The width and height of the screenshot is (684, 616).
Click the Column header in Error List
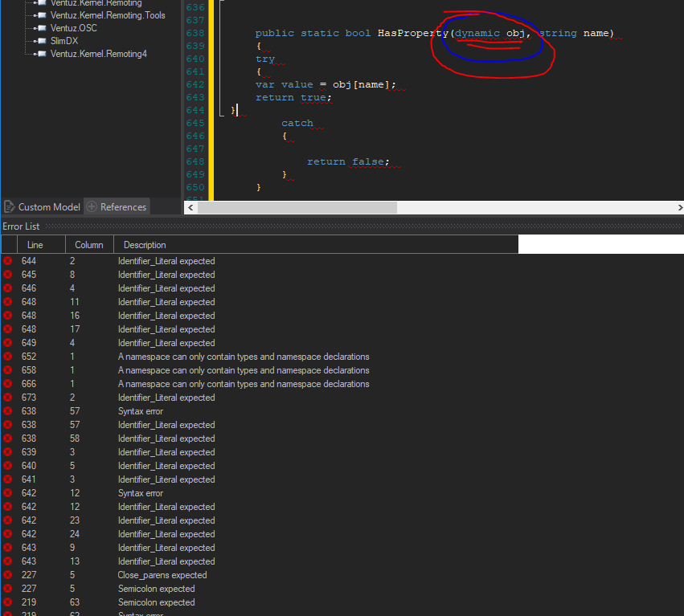(89, 245)
